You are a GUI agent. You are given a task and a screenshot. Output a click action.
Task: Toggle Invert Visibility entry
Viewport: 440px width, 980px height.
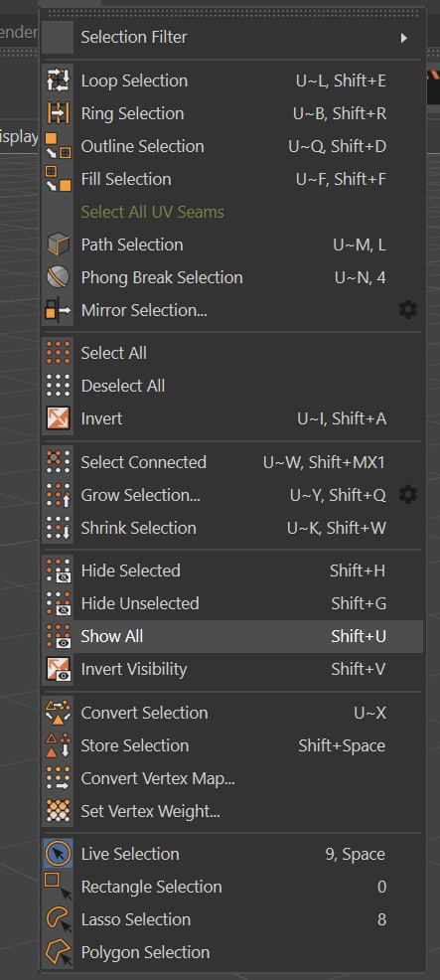(x=232, y=669)
